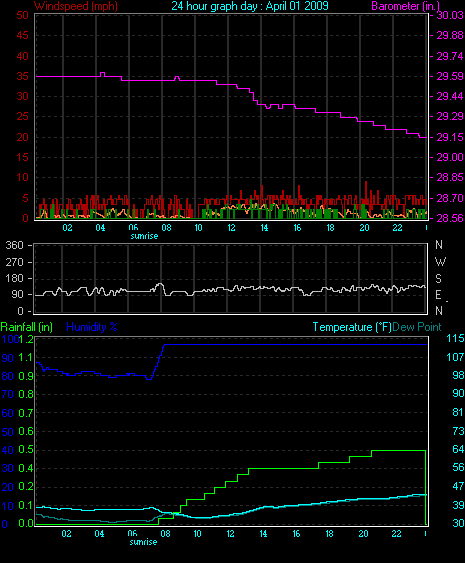The width and height of the screenshot is (465, 563).
Task: Click temperature axis value 115
Action: point(455,338)
